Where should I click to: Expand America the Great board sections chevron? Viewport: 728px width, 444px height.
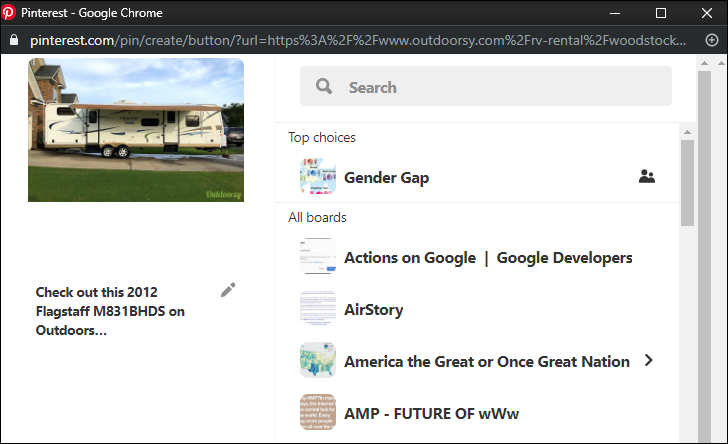[649, 360]
